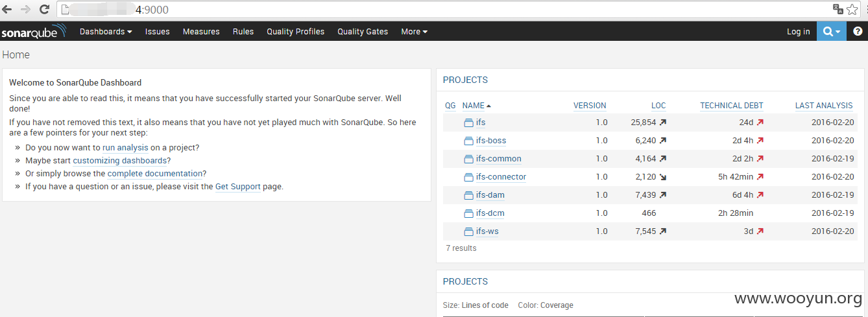The image size is (868, 317).
Task: Click the project icon beside ifs-ws
Action: [x=469, y=231]
